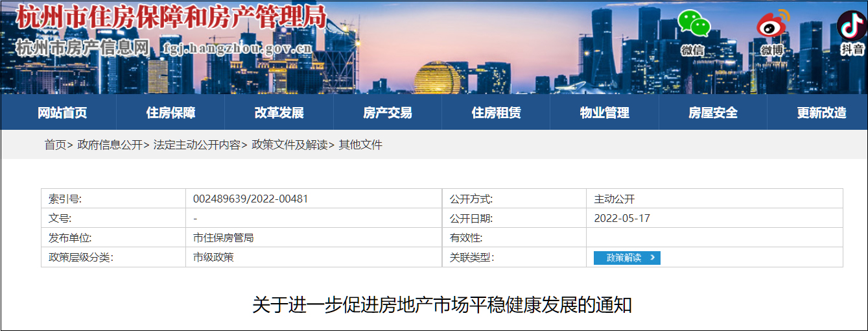Click the 主动公开 disclosure method value

(x=614, y=199)
